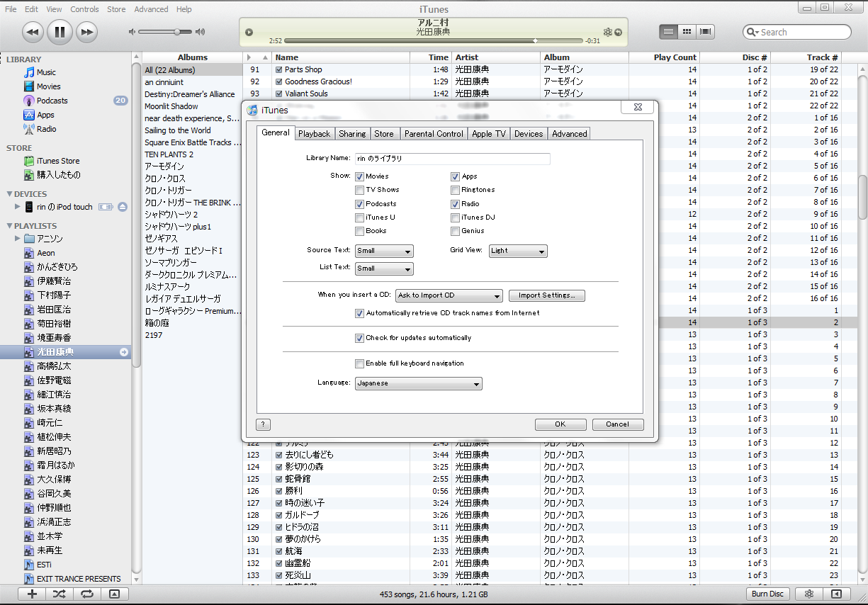The width and height of the screenshot is (868, 605).
Task: Click the arrow beside 光田康典 playlist
Action: point(124,352)
